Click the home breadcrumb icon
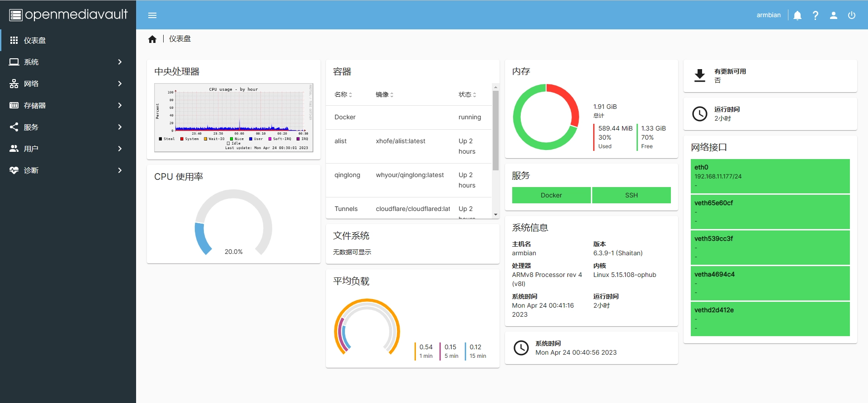Screen dimensions: 868x403 pyautogui.click(x=152, y=39)
